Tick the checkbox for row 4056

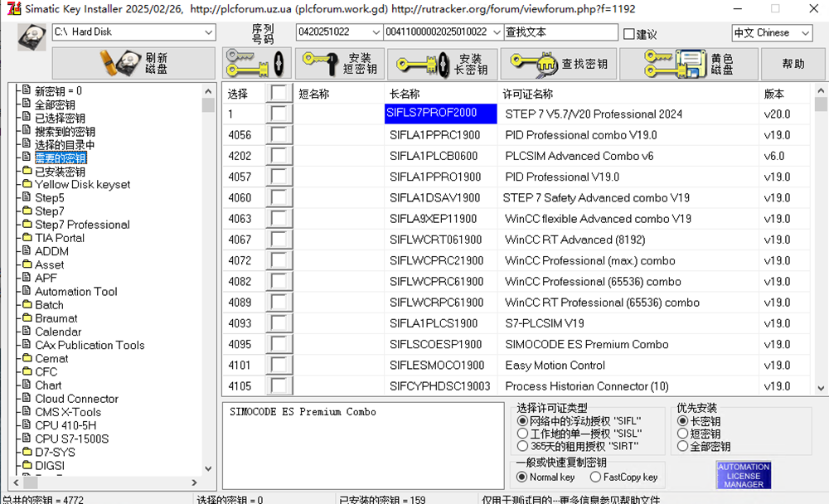[x=279, y=135]
